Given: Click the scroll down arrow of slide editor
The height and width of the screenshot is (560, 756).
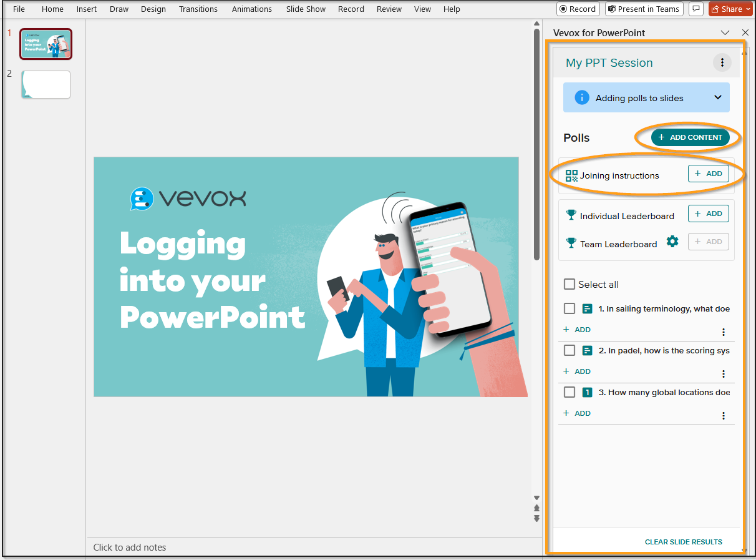Looking at the screenshot, I should coord(536,498).
